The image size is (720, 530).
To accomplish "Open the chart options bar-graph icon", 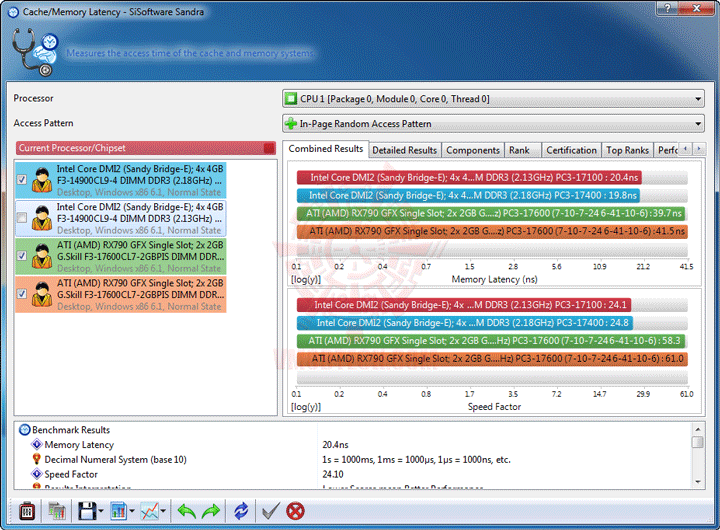I will [118, 511].
